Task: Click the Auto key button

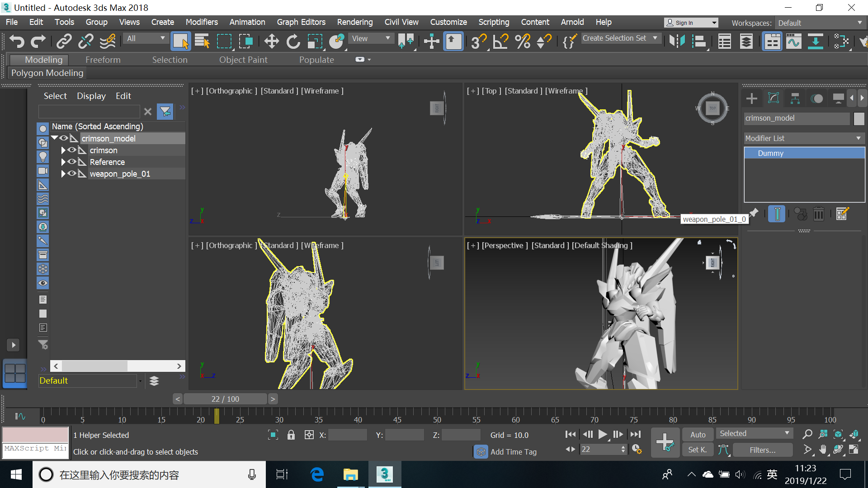Action: coord(698,434)
